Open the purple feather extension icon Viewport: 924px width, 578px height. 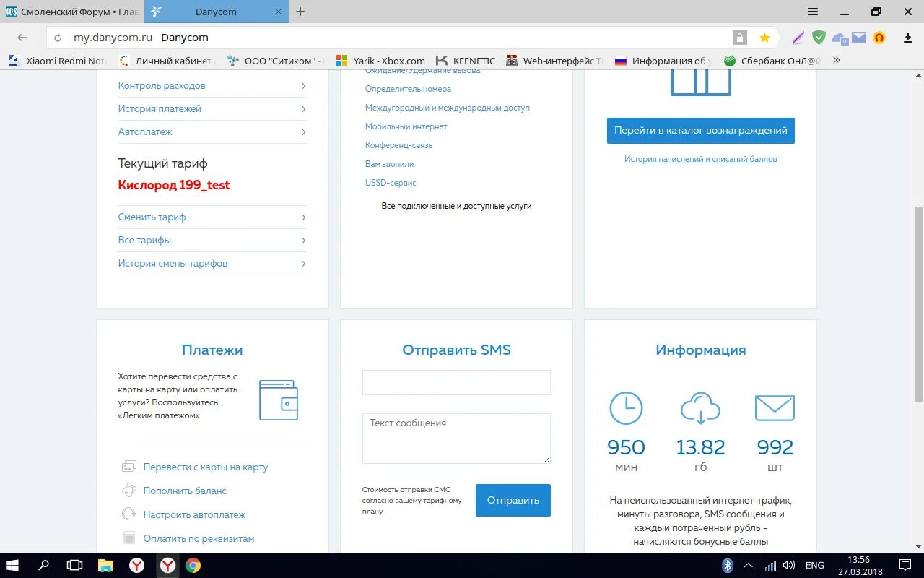coord(798,38)
